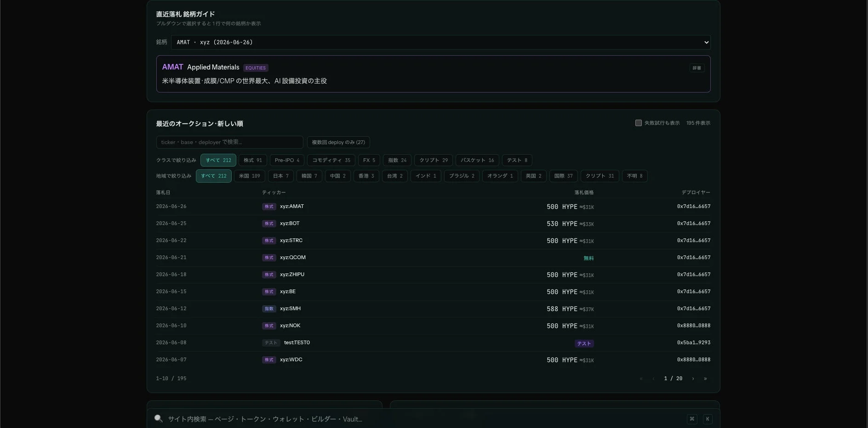
Task: Filter region by 韓国 7
Action: [x=309, y=176]
